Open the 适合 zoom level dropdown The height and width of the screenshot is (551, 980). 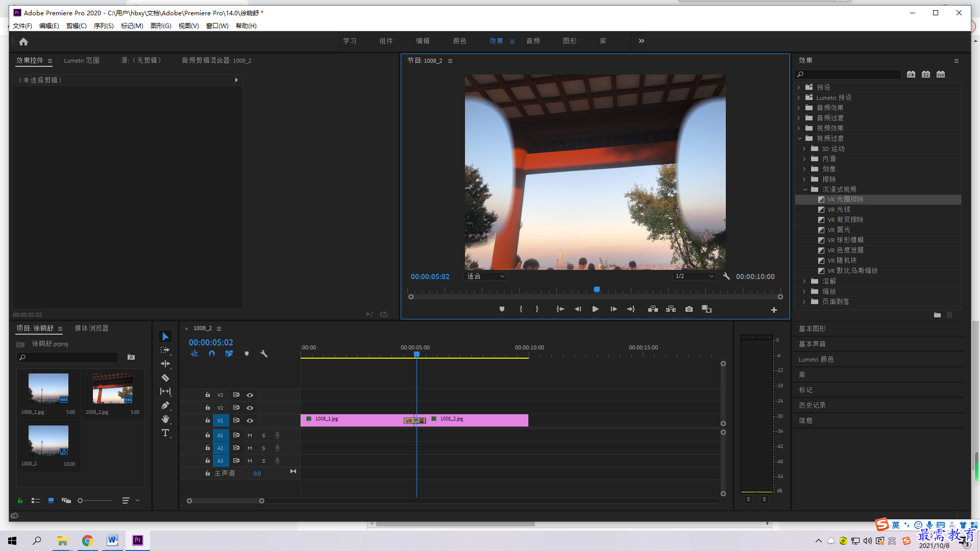pos(485,276)
